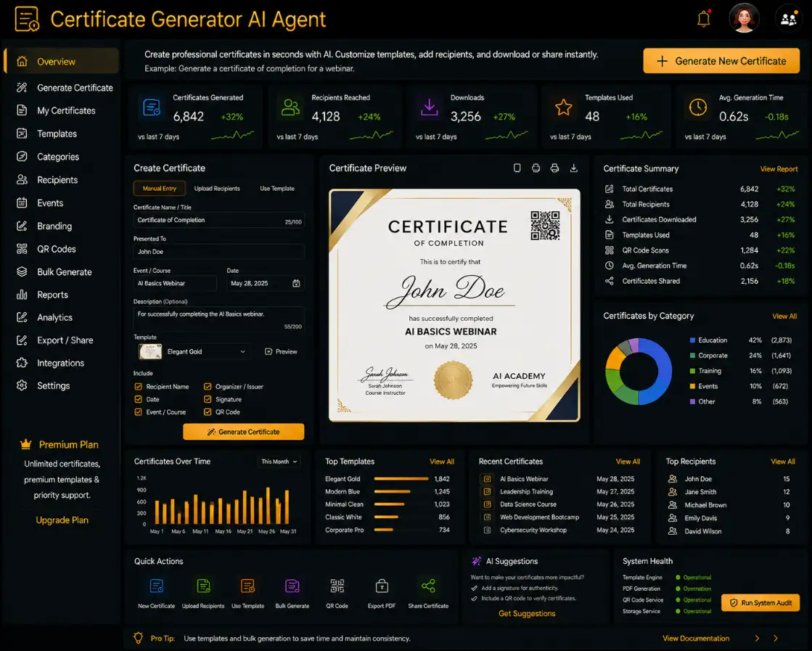This screenshot has width=812, height=651.
Task: Toggle the Organizer / Issuer checkbox
Action: [208, 386]
